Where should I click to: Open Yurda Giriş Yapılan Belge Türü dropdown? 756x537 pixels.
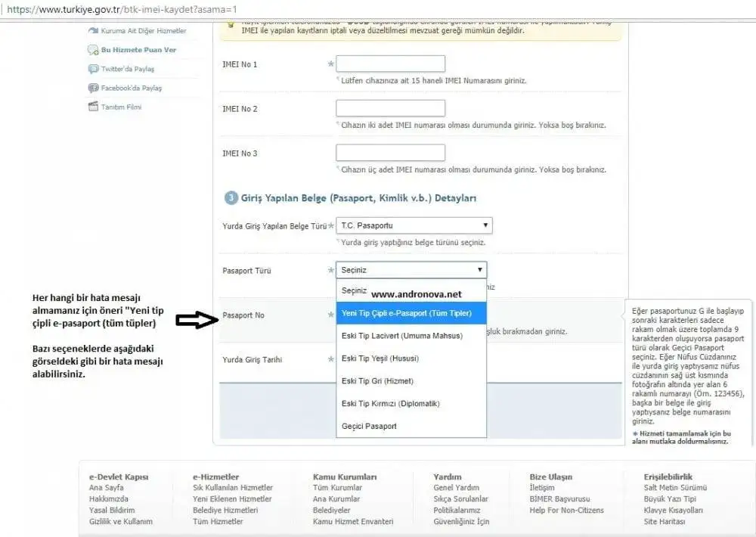coord(414,225)
